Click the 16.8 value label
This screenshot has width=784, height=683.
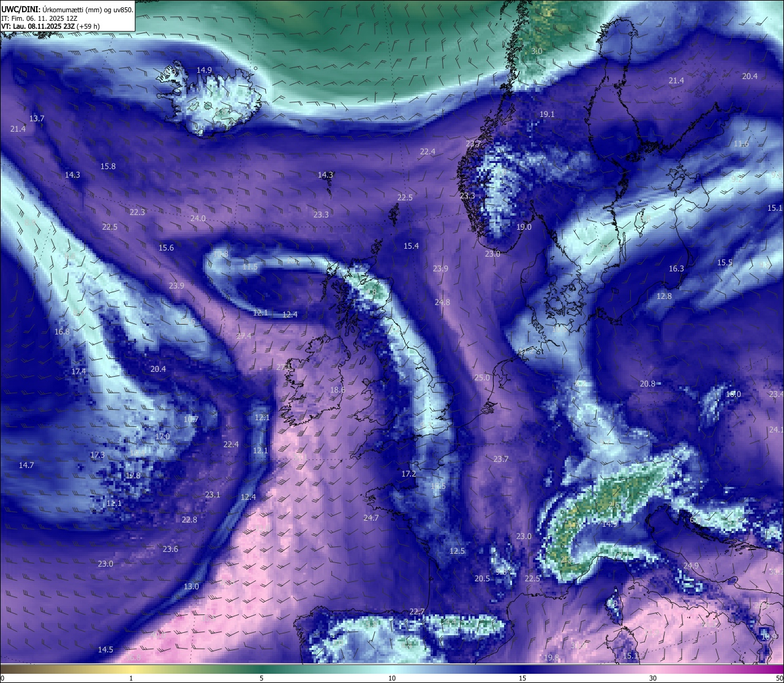pyautogui.click(x=62, y=332)
